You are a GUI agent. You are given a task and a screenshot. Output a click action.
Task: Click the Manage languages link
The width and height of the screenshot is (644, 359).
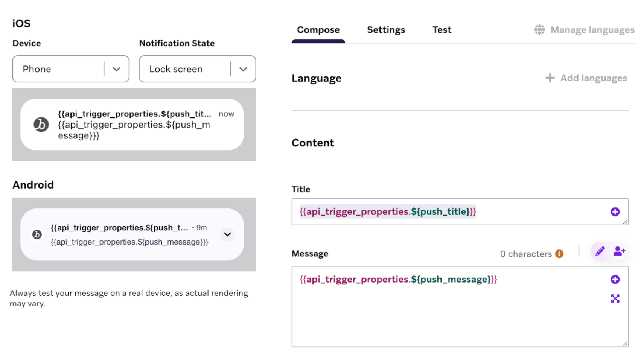pyautogui.click(x=592, y=30)
